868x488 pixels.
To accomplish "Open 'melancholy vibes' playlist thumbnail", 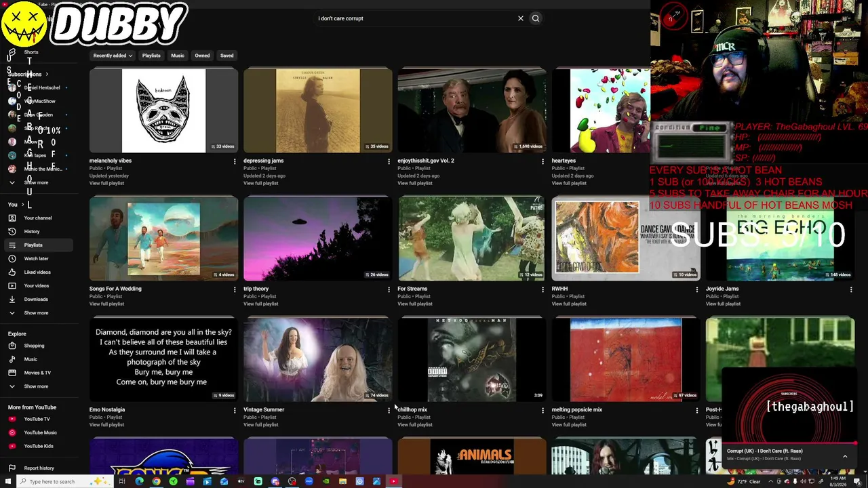I will (163, 110).
